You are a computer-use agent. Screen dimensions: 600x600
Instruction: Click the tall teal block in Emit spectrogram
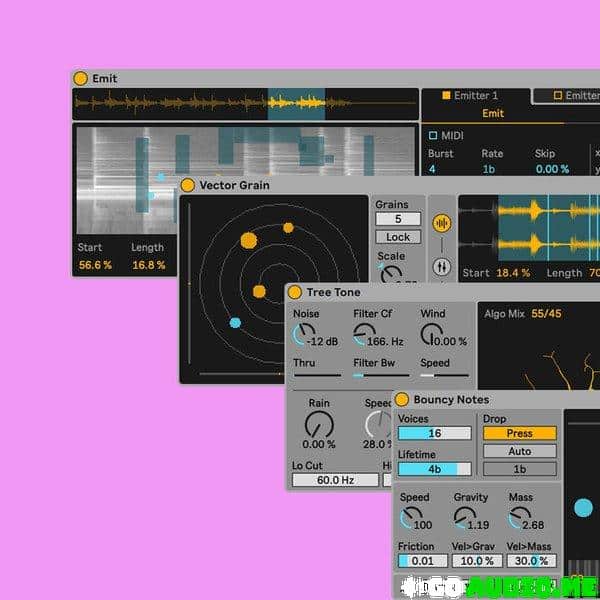(x=142, y=175)
